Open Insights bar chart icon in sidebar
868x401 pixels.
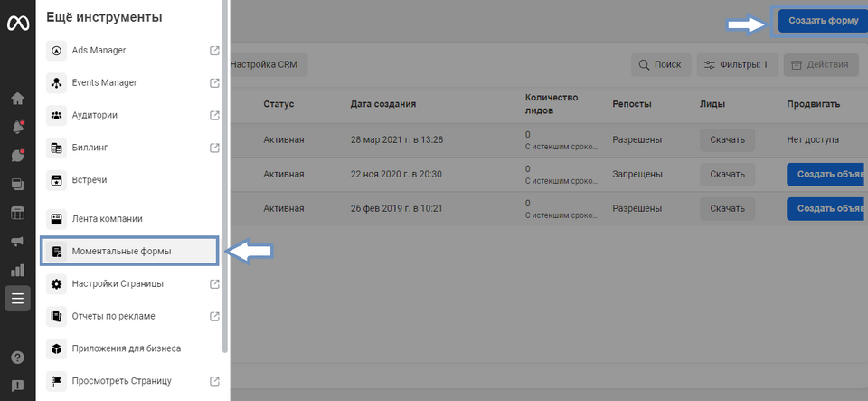(17, 270)
